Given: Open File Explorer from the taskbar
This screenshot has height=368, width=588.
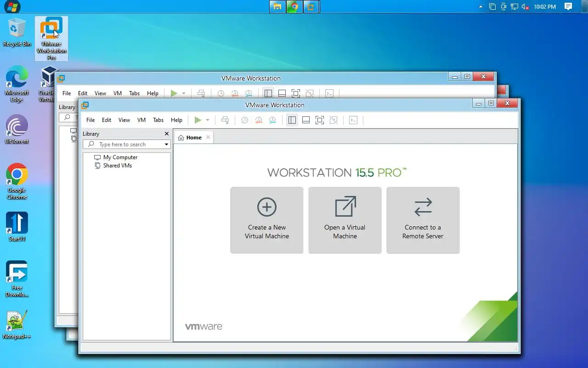Looking at the screenshot, I should pyautogui.click(x=277, y=6).
